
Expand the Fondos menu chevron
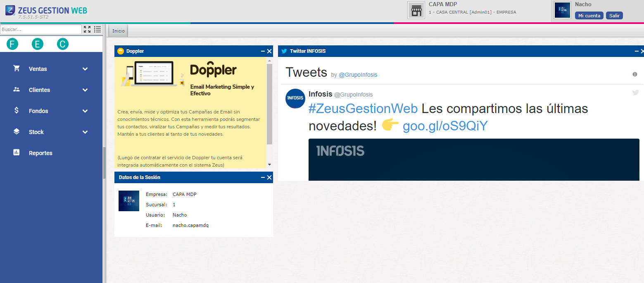(85, 111)
